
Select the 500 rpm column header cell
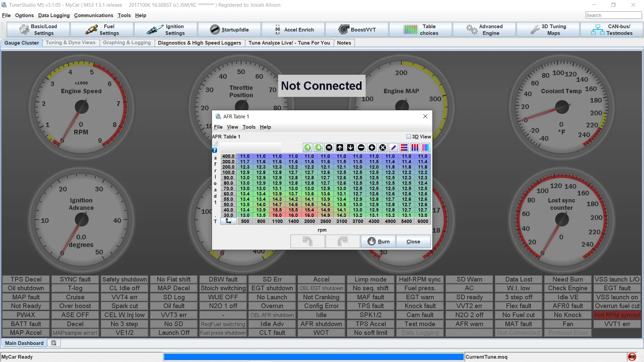tap(245, 221)
